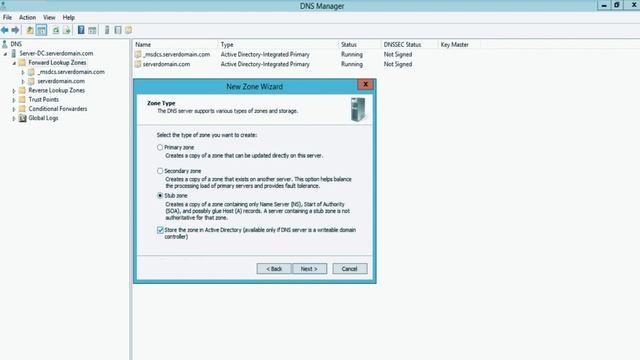Viewport: 640px width, 360px height.
Task: Close the New Zone Wizard with the X
Action: (365, 84)
